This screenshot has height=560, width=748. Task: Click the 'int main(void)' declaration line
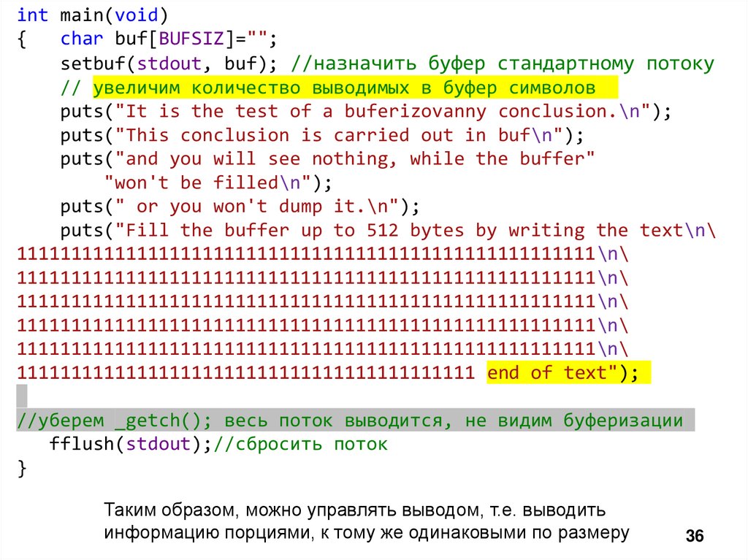tap(93, 15)
